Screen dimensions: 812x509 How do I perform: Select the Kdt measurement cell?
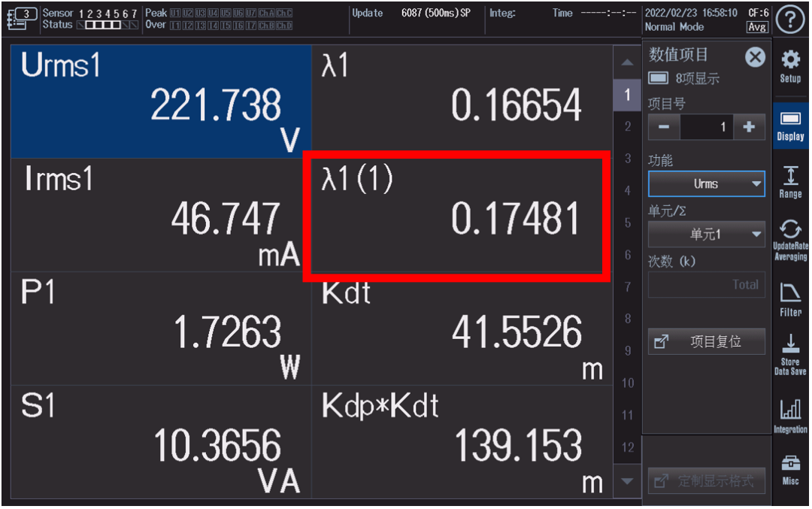tap(462, 329)
